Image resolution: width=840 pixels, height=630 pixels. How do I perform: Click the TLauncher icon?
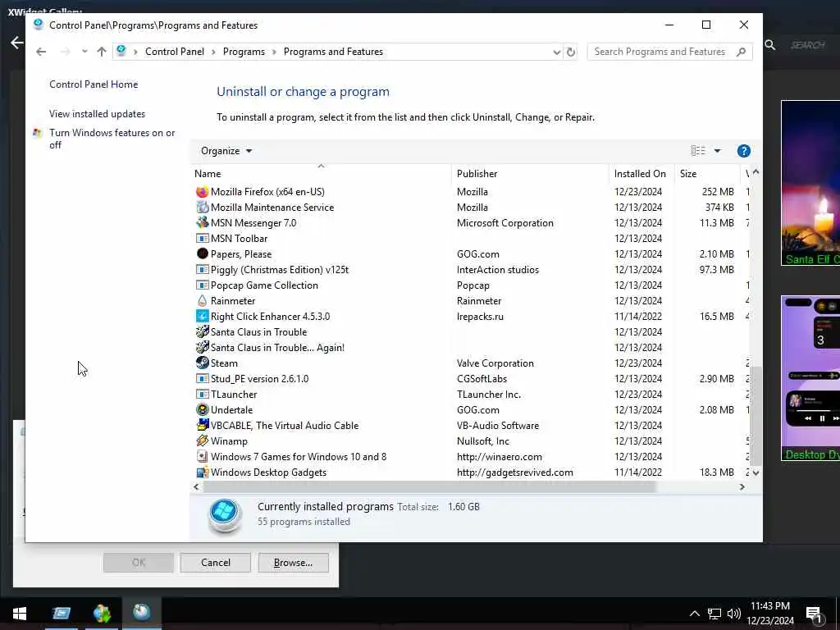pyautogui.click(x=202, y=395)
